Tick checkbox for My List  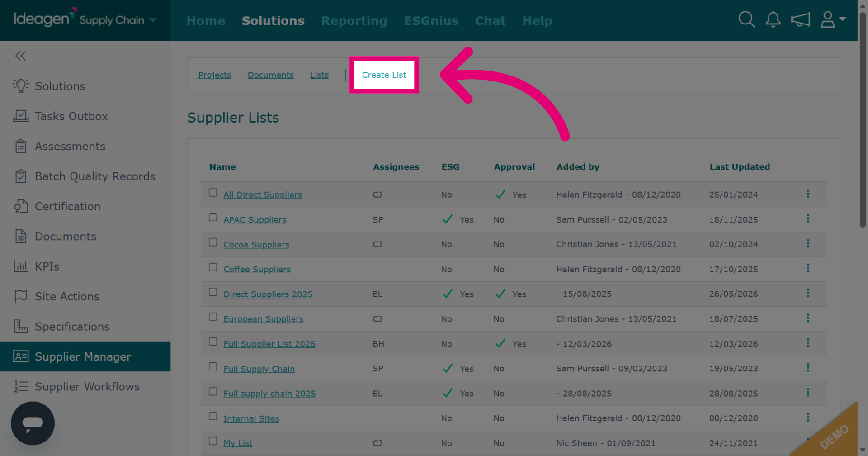[213, 442]
